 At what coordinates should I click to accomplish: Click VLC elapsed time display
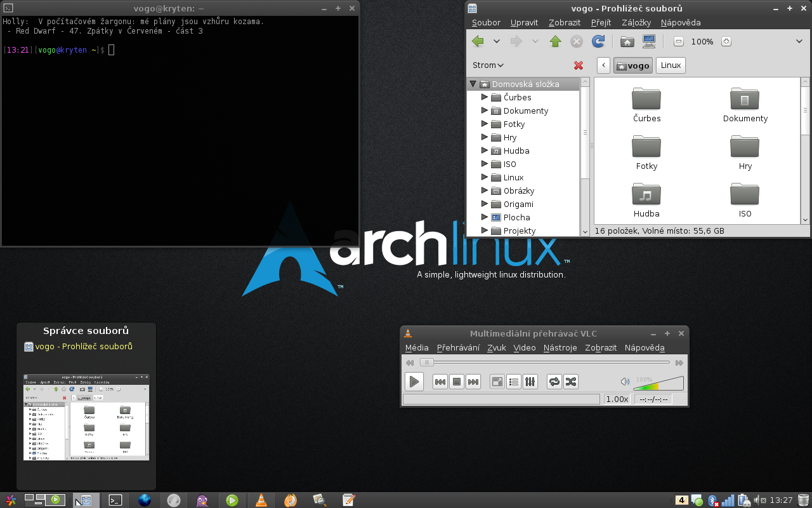pos(653,399)
